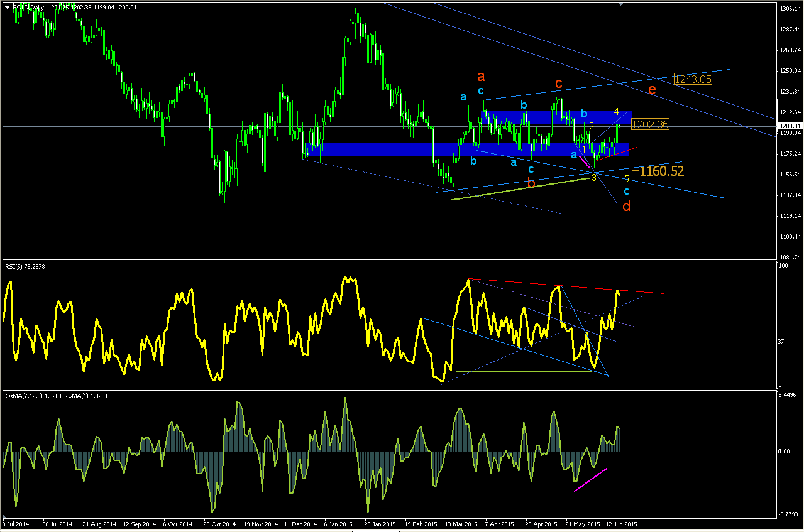
Task: Select the red trendline on RSI peaks
Action: (566, 286)
